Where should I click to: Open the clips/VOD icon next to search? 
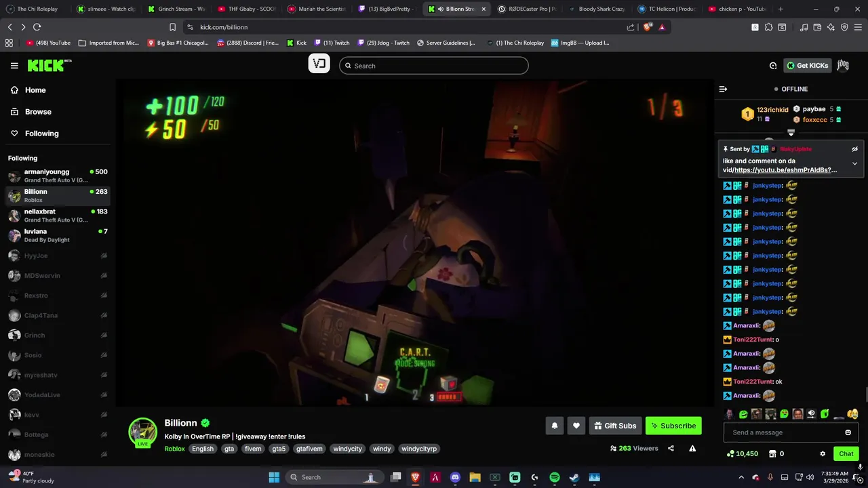tap(319, 64)
